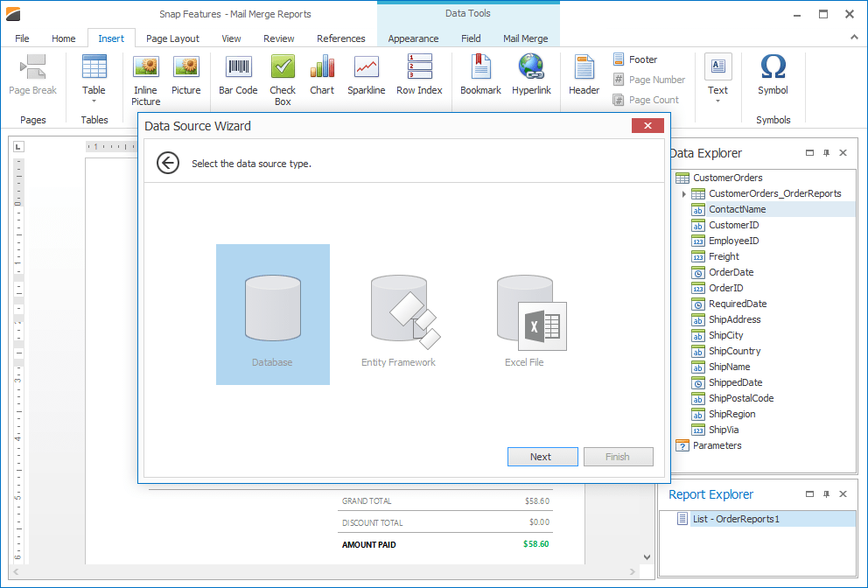Switch to the Page Layout tab
Image resolution: width=868 pixels, height=588 pixels.
[x=172, y=38]
